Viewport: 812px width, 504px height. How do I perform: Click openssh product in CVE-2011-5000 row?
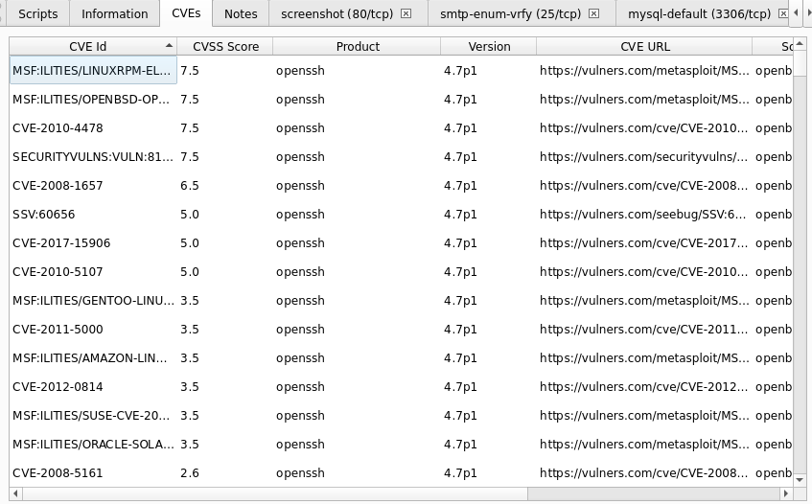tap(358, 329)
